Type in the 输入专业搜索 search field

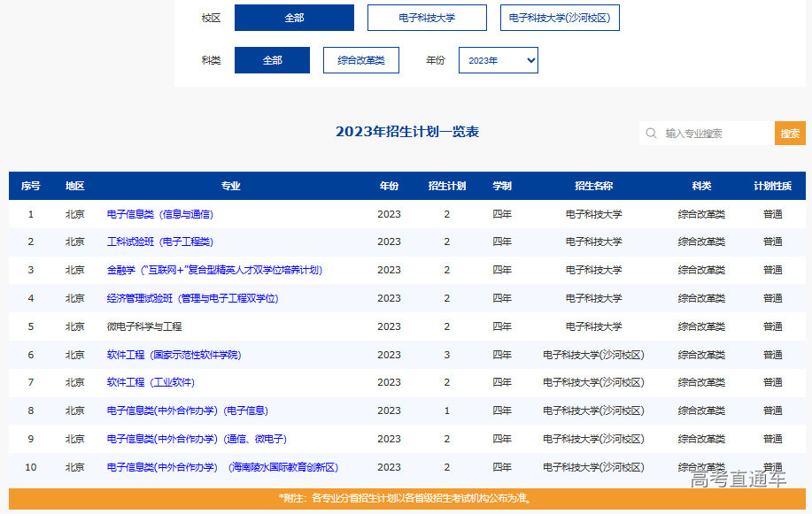click(x=717, y=134)
